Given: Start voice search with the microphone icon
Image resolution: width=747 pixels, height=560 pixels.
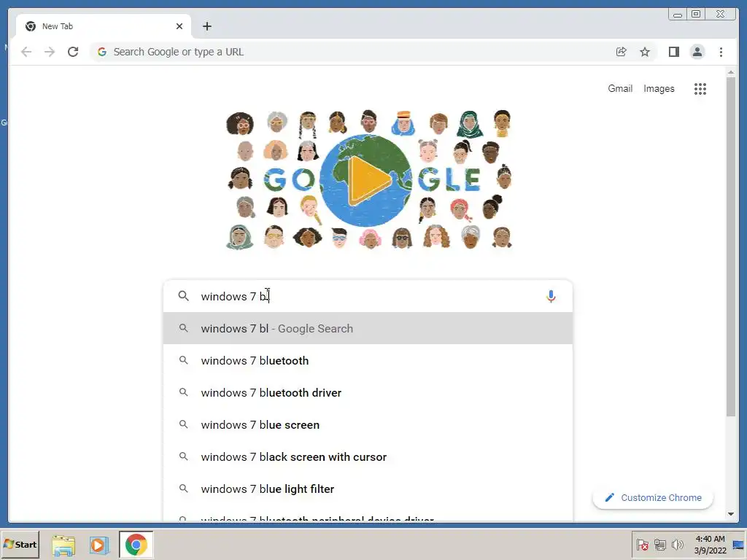Looking at the screenshot, I should 551,296.
